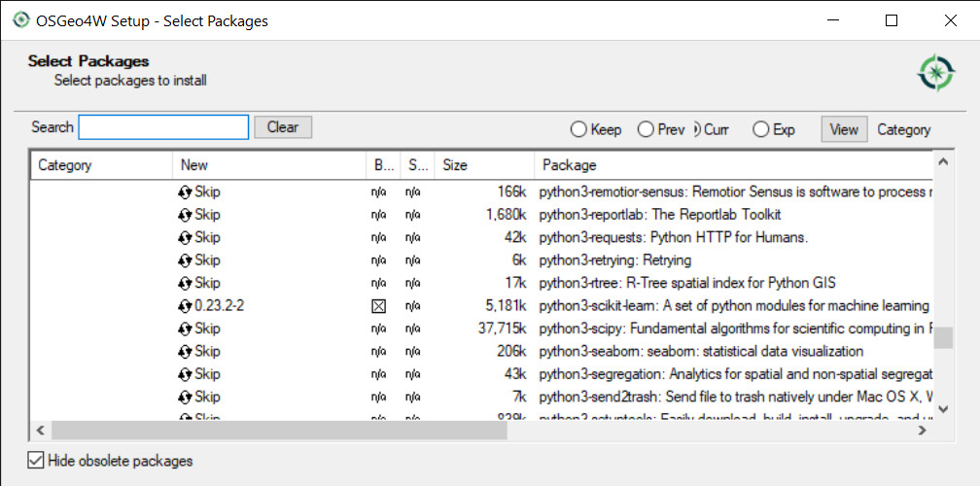Cycle the install icon for python3-scipy
This screenshot has height=486, width=980.
185,329
